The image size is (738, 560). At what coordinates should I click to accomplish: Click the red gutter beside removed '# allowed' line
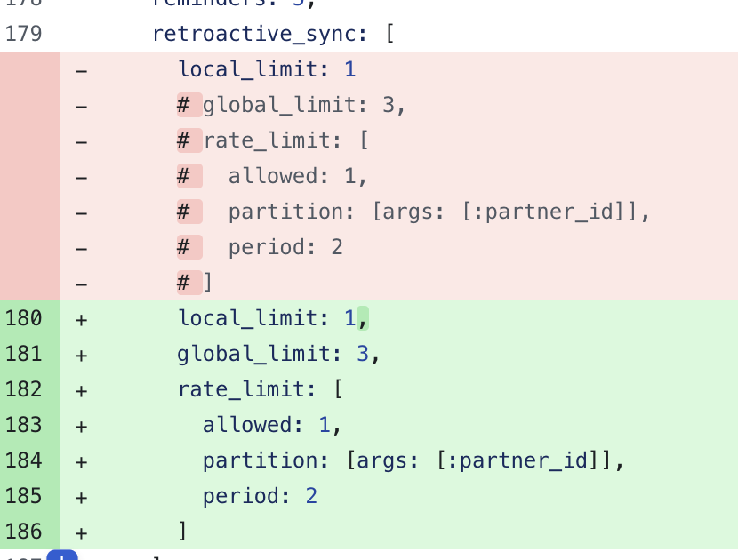pos(30,176)
